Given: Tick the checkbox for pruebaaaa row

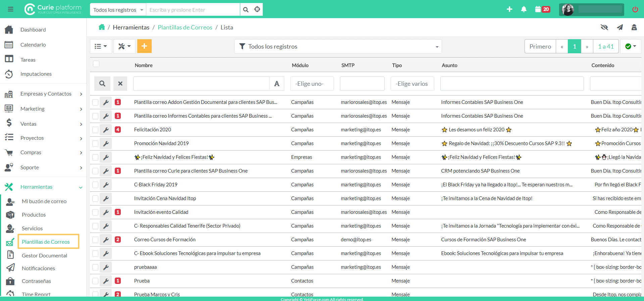Looking at the screenshot, I should (95, 267).
